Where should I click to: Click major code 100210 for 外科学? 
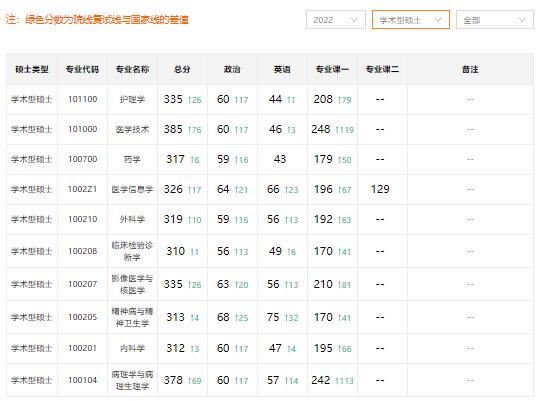tap(82, 219)
